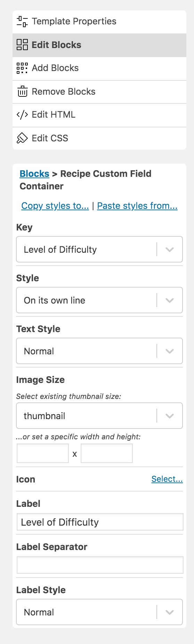Open the Label Style dropdown

99,612
